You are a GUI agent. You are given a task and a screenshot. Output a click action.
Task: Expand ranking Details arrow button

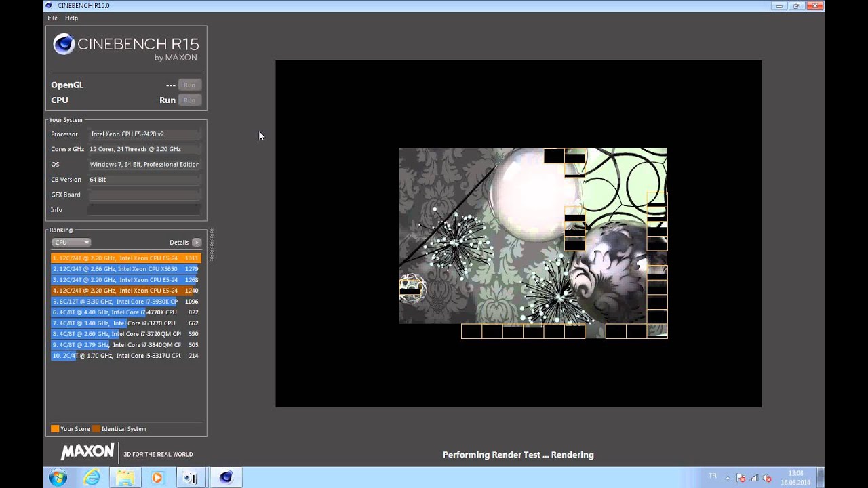[x=197, y=242]
